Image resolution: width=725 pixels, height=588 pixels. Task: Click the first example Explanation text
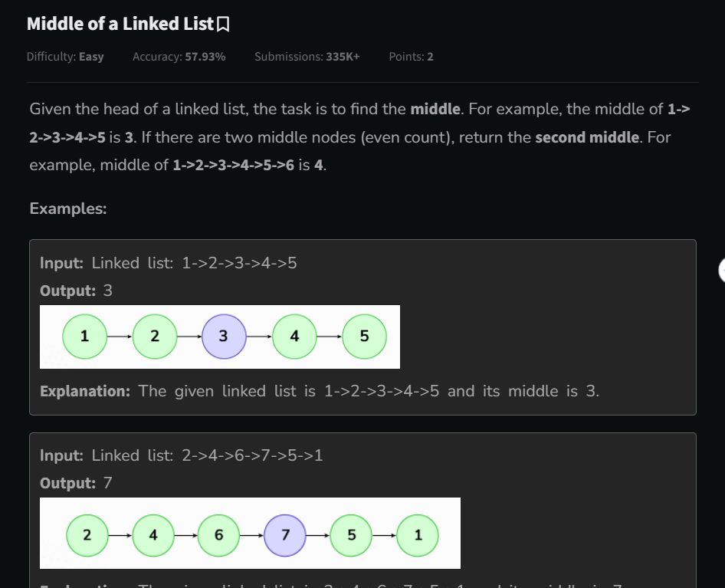click(x=320, y=392)
